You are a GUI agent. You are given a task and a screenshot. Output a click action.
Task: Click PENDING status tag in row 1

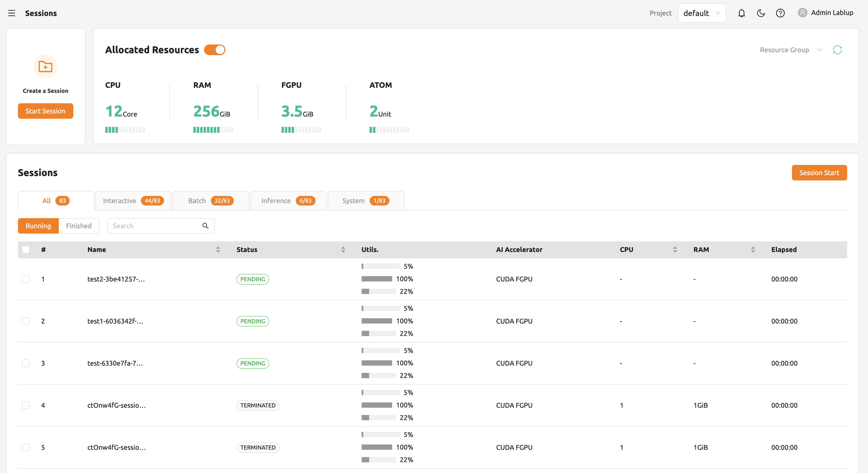click(x=253, y=279)
